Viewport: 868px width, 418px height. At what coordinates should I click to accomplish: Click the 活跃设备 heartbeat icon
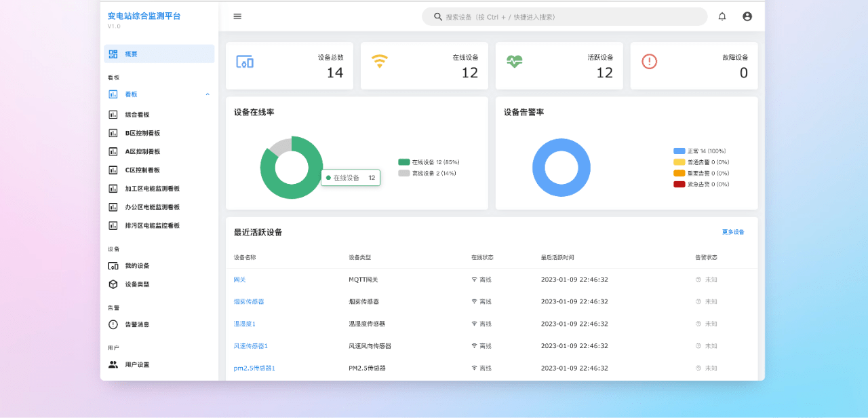[515, 62]
